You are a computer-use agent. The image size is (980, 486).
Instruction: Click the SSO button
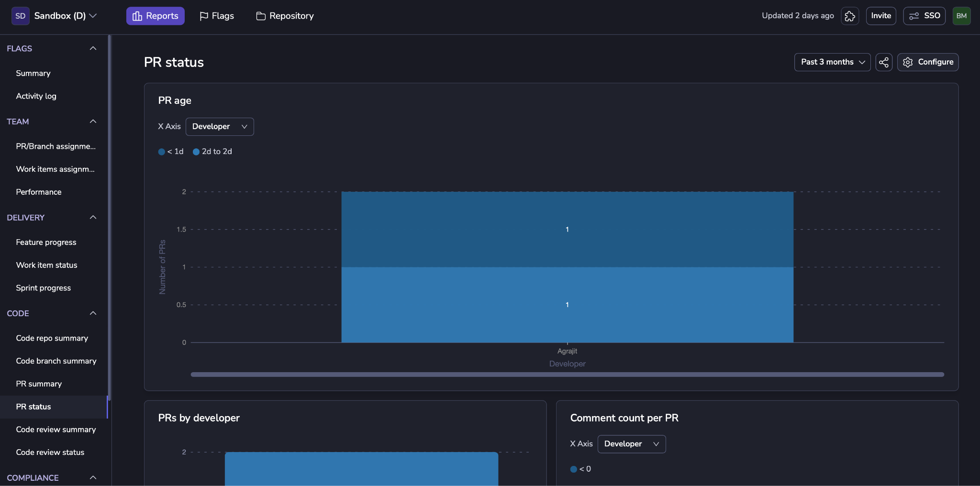[x=924, y=16]
